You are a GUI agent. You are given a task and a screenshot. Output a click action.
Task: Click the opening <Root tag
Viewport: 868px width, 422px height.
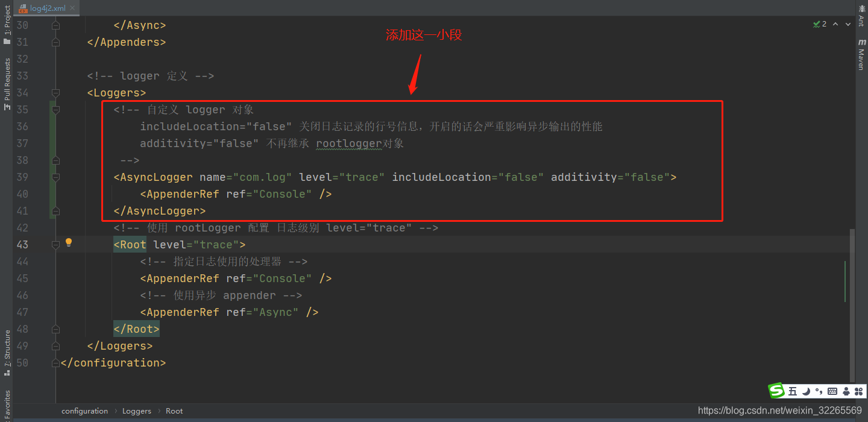click(x=130, y=245)
